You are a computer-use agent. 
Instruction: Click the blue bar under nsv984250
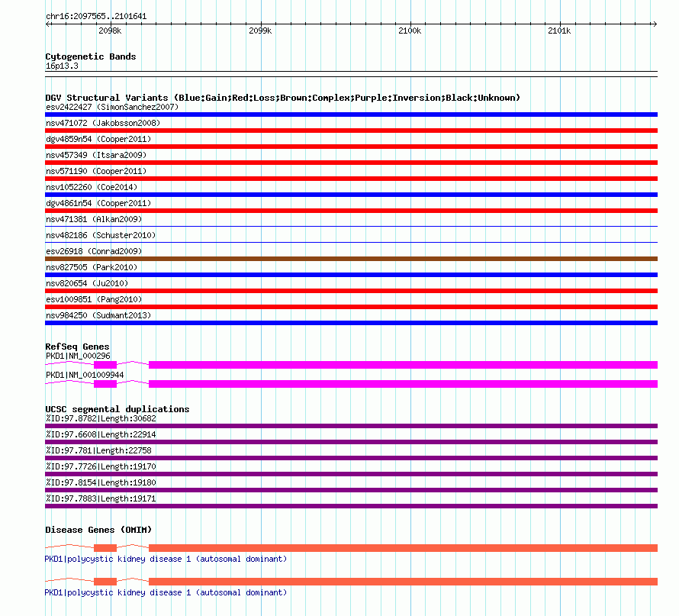tap(351, 323)
